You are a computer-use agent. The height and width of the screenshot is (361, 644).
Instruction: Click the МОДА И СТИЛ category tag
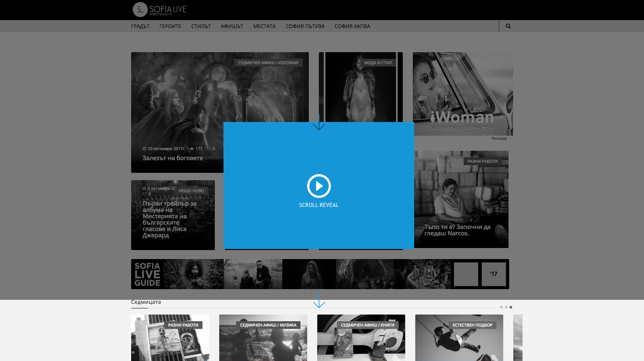pos(378,63)
